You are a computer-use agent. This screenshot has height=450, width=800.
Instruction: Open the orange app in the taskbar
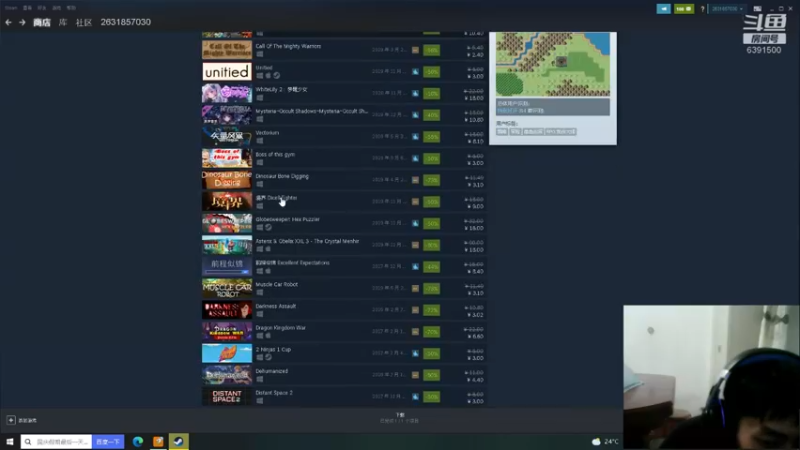pyautogui.click(x=158, y=442)
